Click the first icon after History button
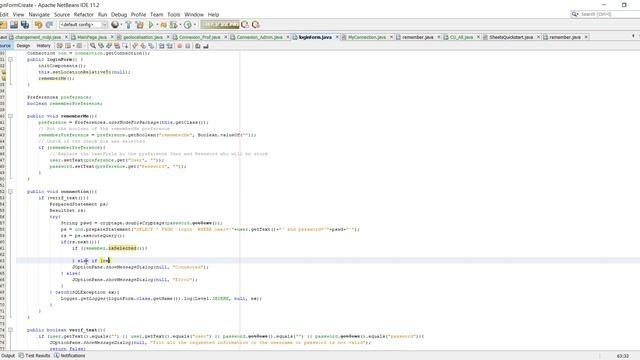The image size is (640, 360). coord(60,46)
